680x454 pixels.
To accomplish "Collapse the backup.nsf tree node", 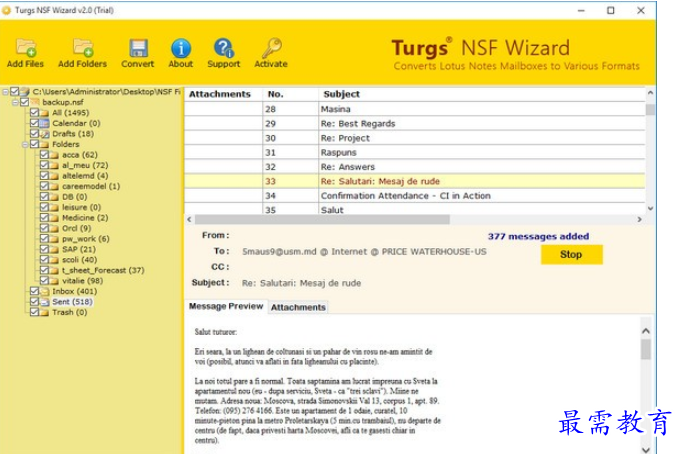I will tap(16, 102).
